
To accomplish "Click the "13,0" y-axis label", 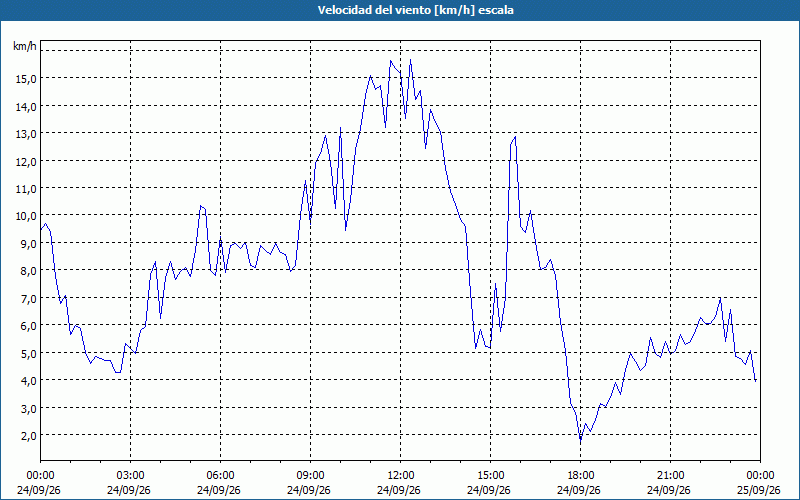I will [x=26, y=134].
